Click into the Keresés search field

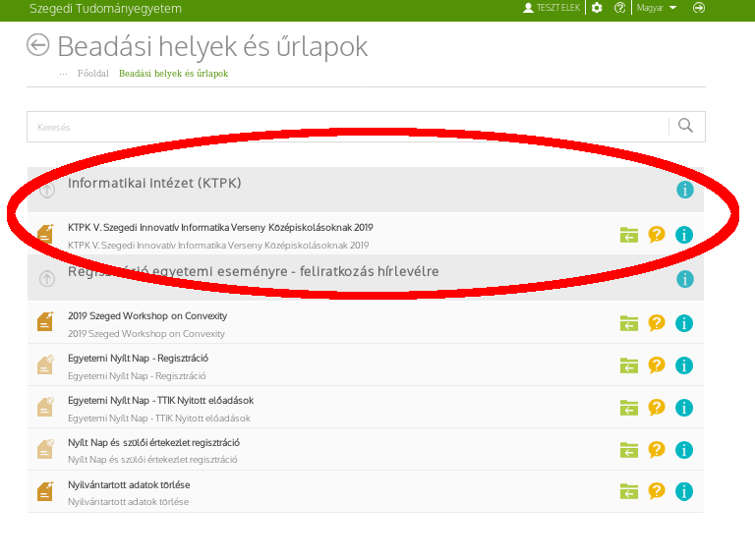click(344, 127)
